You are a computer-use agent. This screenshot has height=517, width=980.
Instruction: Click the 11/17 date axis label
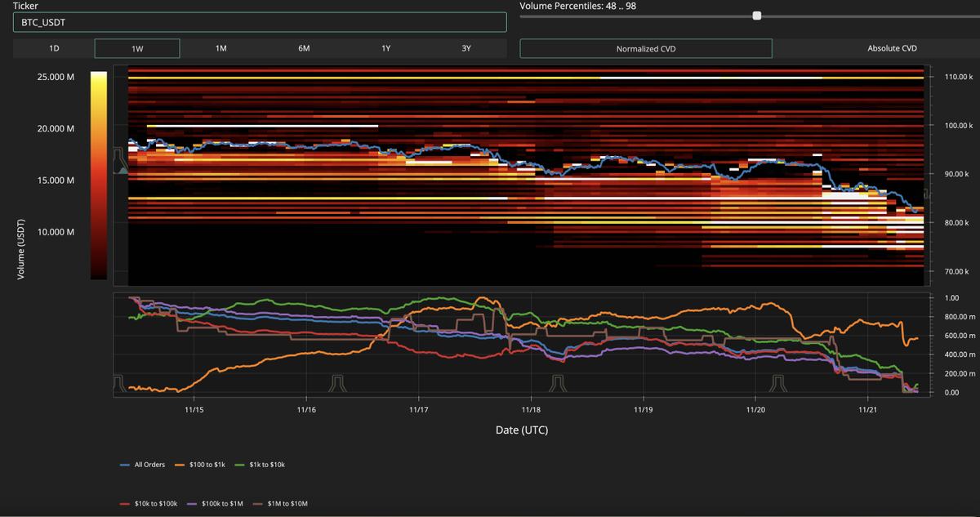(x=418, y=408)
